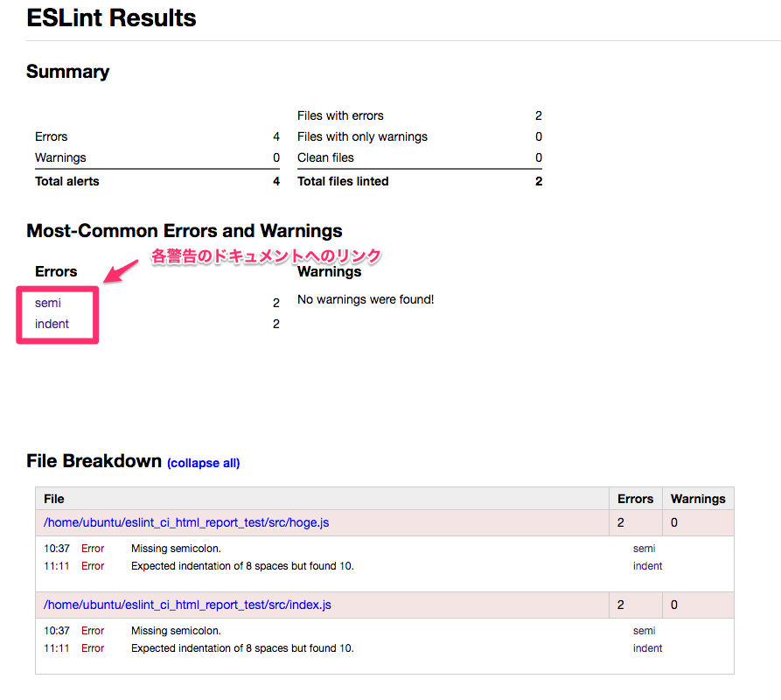Screen dimensions: 781x700
Task: Click 'Expected indentation' message in index.js
Action: pos(242,648)
